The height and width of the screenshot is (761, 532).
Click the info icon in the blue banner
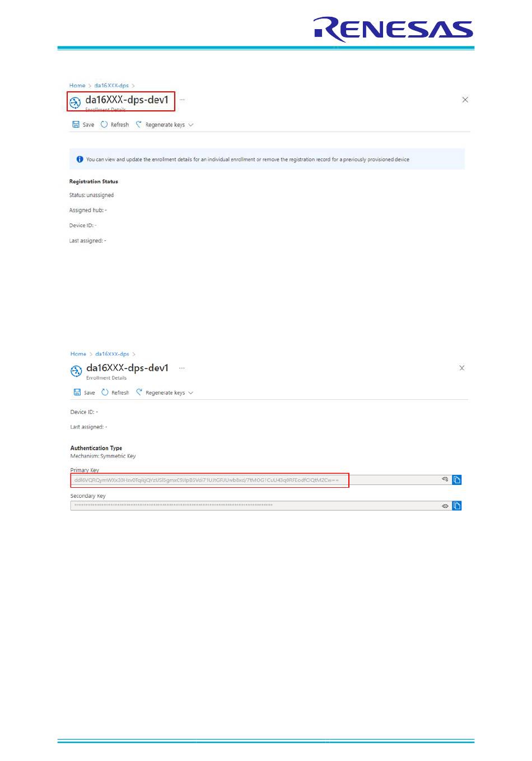80,160
